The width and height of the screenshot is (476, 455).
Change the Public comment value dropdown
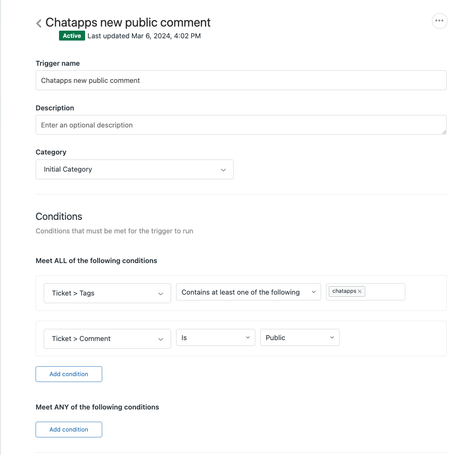[x=299, y=338]
